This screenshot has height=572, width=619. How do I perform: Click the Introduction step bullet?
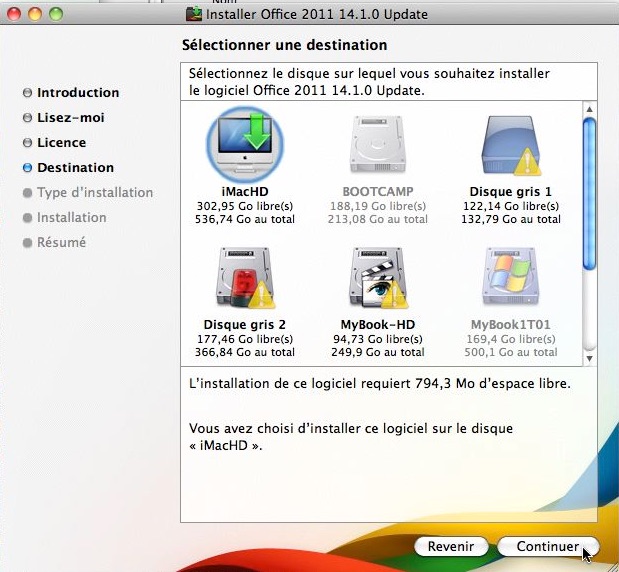click(27, 93)
